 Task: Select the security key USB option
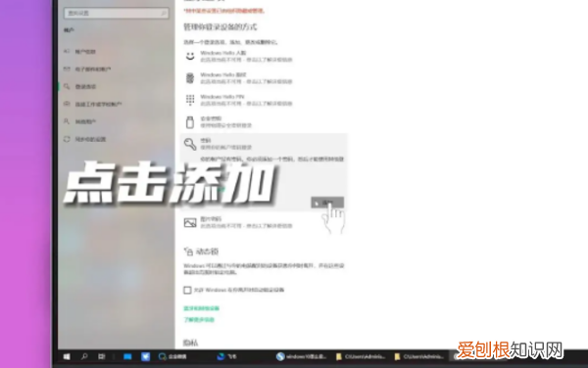219,122
